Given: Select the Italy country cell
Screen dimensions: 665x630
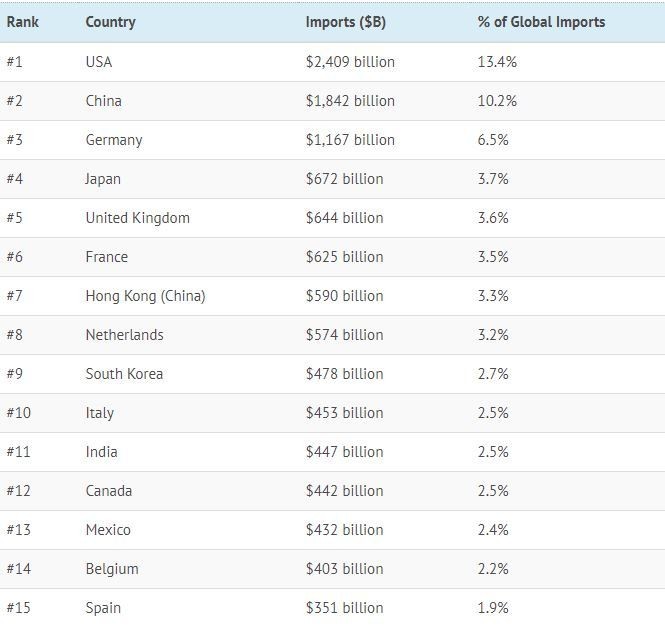Looking at the screenshot, I should [100, 413].
